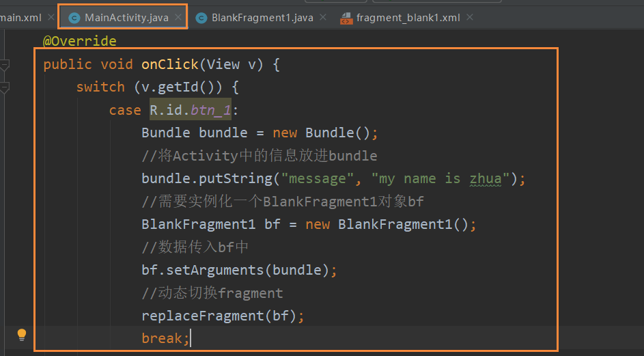
Task: Open the fragment_blank1.xml tab
Action: [x=408, y=18]
